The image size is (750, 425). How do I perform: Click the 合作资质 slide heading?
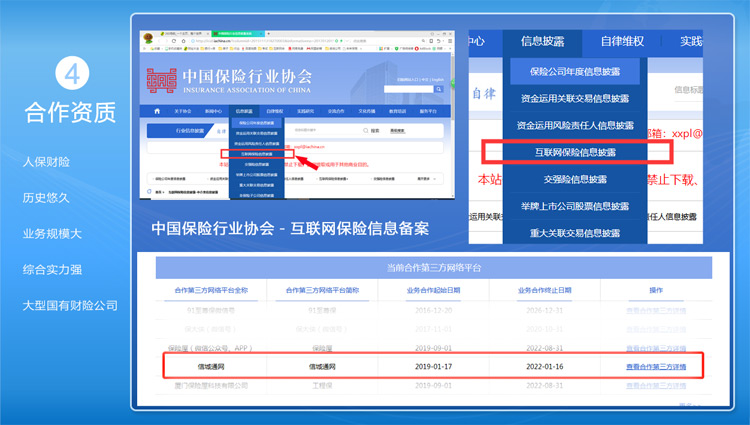(x=70, y=113)
